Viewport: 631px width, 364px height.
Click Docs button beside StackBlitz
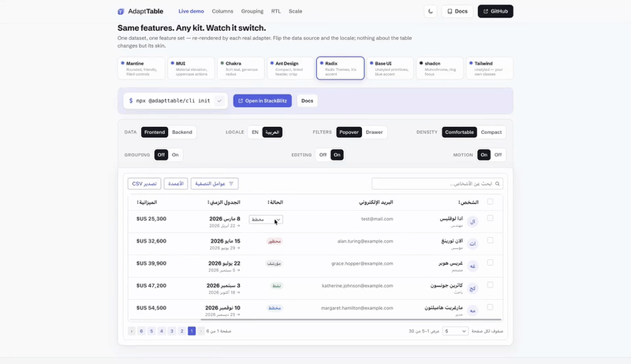pyautogui.click(x=307, y=101)
